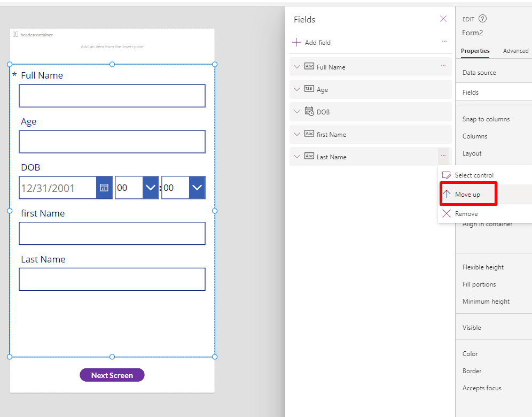This screenshot has width=532, height=417.
Task: Click the first Name text input
Action: pos(112,233)
